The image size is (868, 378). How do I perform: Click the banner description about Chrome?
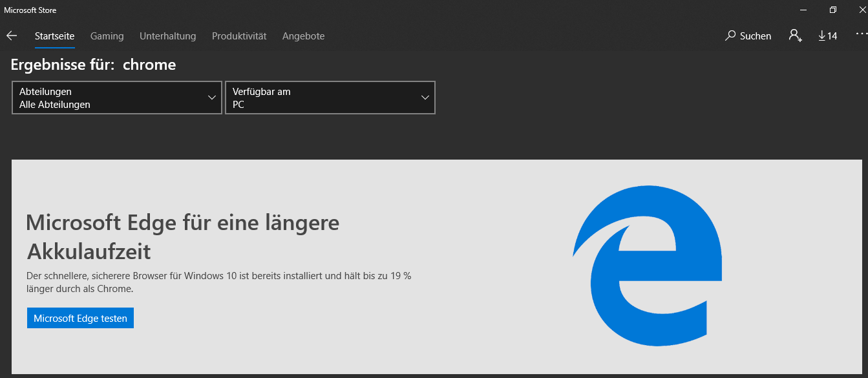[x=218, y=282]
